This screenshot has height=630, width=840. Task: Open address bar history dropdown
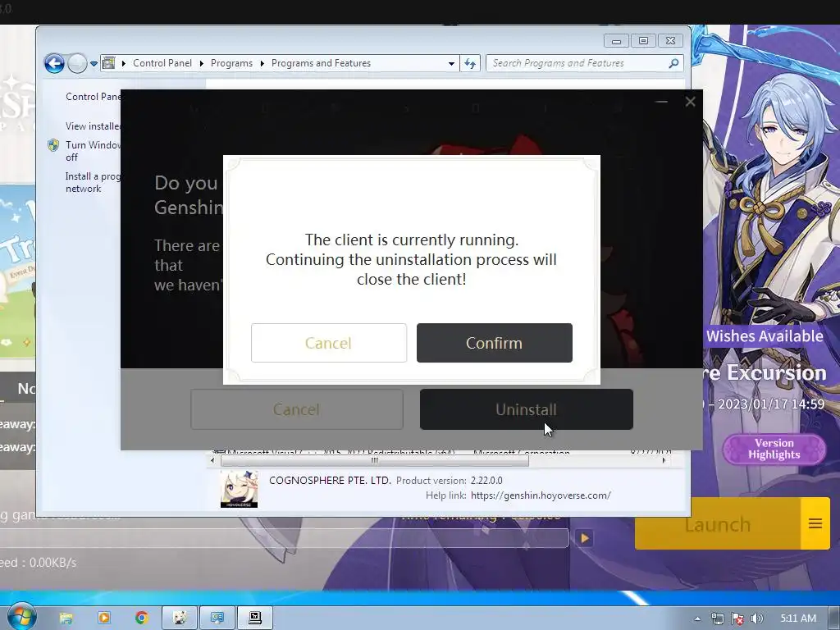click(452, 63)
